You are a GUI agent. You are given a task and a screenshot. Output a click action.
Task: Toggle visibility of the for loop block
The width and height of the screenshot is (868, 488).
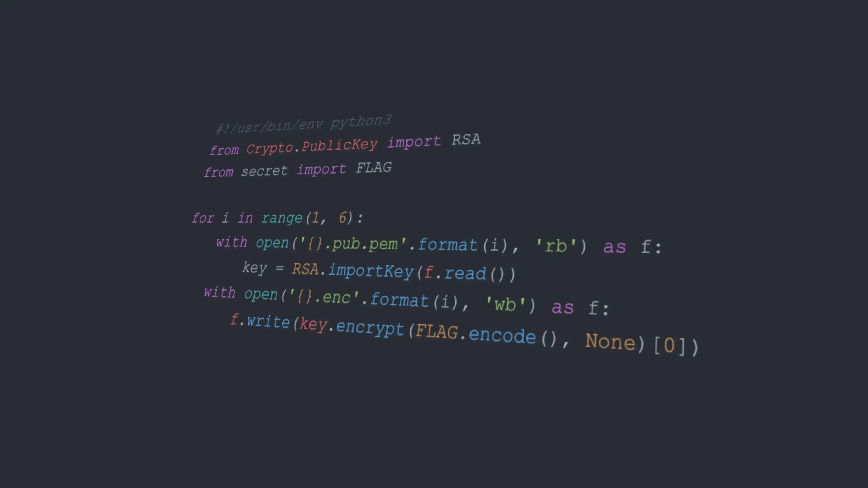[x=183, y=218]
